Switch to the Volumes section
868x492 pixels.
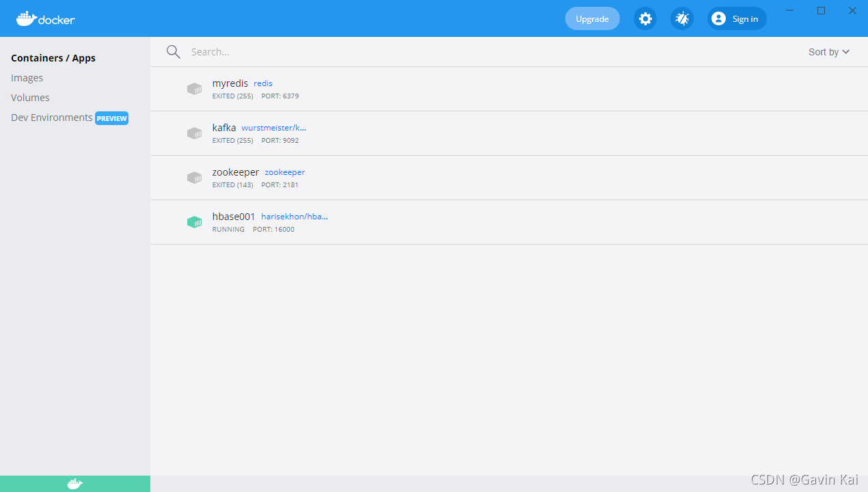tap(30, 97)
